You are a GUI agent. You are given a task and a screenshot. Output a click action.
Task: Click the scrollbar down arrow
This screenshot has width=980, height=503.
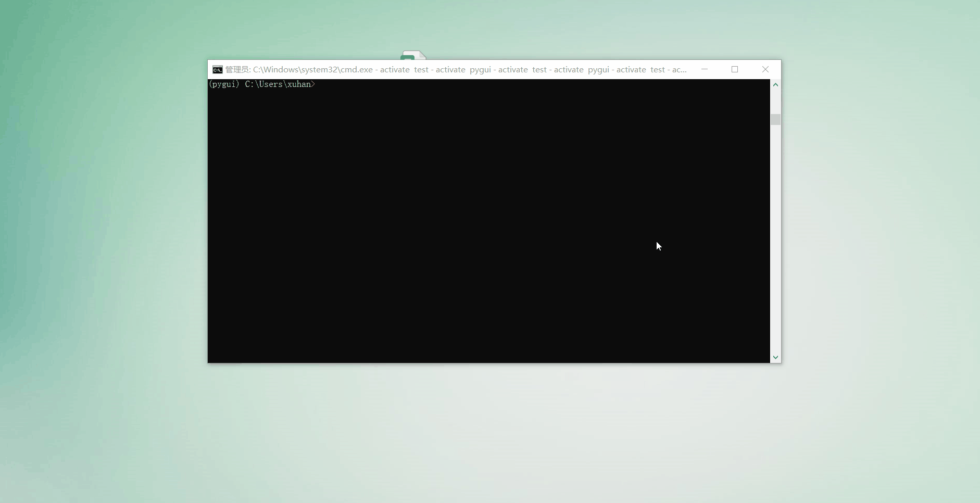tap(776, 358)
